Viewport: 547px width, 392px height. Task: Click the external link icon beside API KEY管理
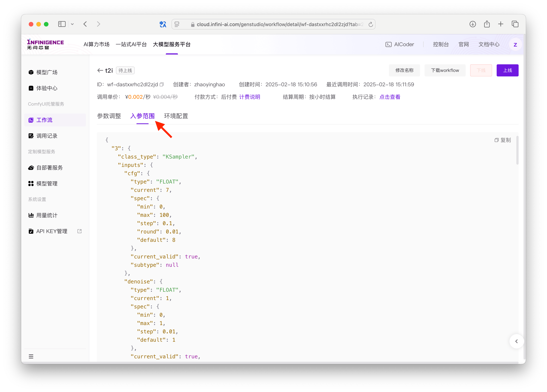79,231
